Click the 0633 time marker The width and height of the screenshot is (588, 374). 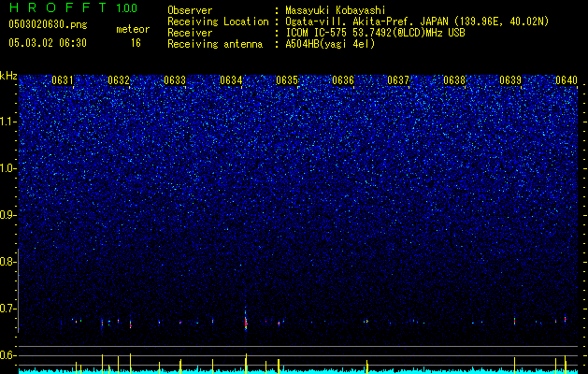coord(175,80)
